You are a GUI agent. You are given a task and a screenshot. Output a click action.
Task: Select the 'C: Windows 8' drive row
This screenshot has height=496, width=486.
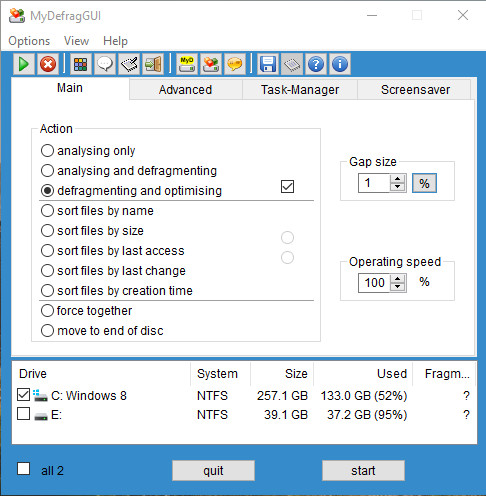point(244,395)
